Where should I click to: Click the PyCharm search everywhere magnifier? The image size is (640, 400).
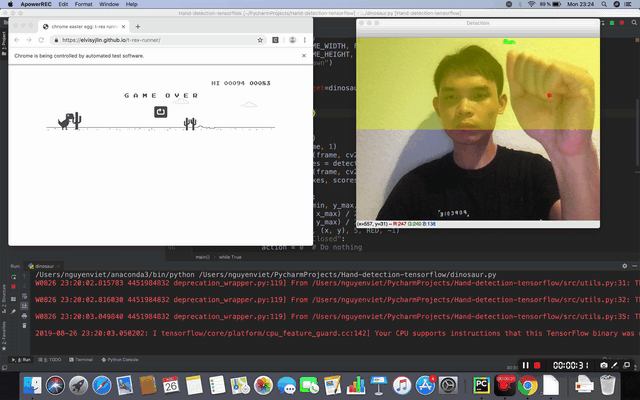point(634,22)
